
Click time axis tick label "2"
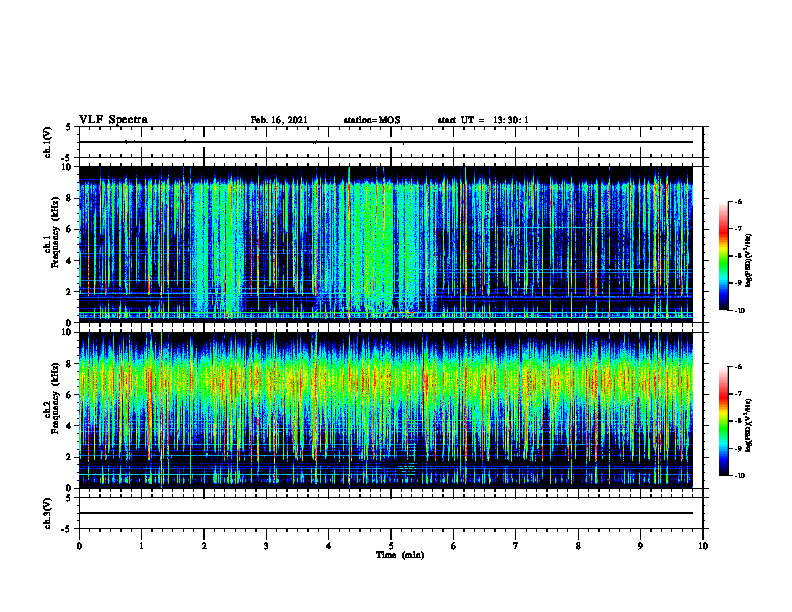click(204, 546)
